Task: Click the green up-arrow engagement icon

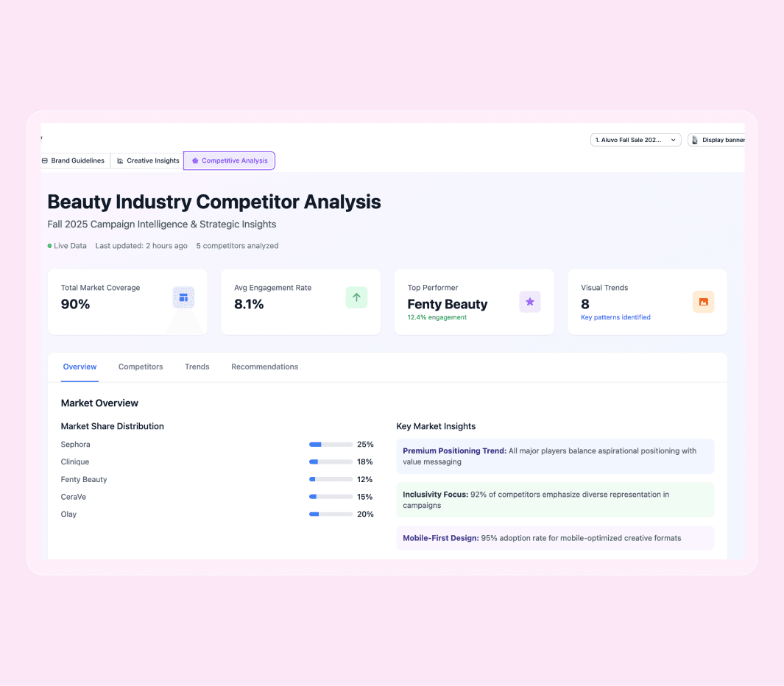Action: (356, 297)
